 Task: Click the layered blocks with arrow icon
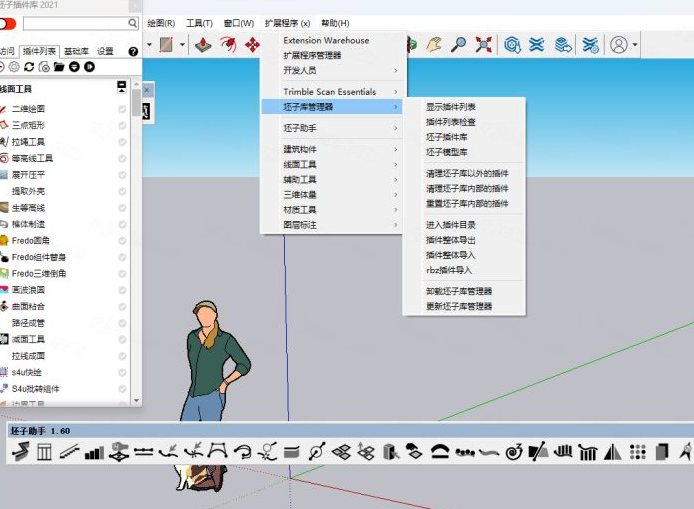[x=563, y=45]
